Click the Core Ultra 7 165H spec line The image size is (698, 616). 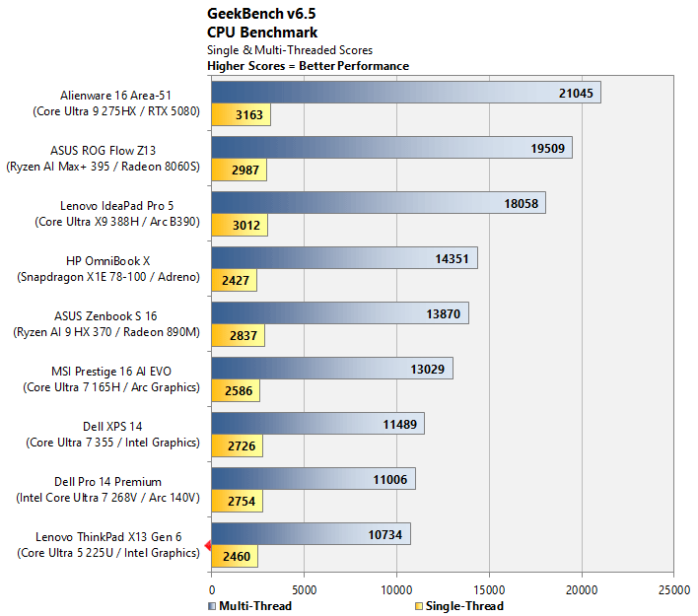coord(111,387)
